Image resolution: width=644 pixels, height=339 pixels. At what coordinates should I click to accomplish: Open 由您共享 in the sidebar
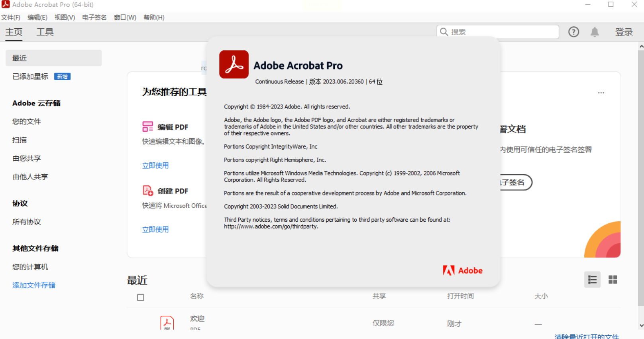coord(27,158)
